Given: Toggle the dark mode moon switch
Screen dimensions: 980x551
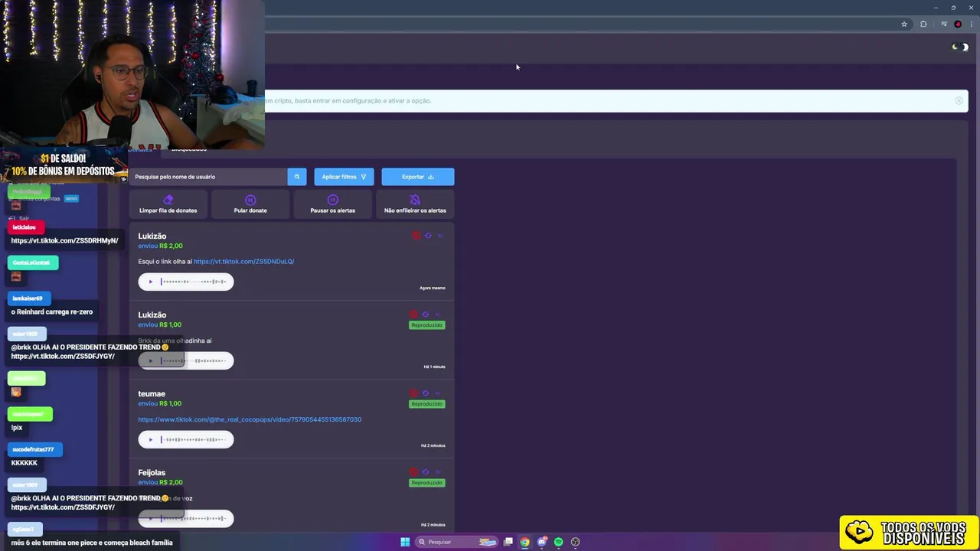Looking at the screenshot, I should pos(960,47).
